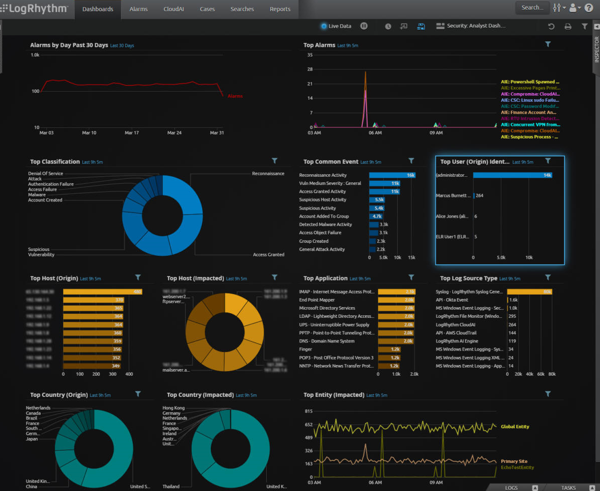Viewport: 601px width, 491px height.
Task: Go to the Cases tab
Action: [x=207, y=9]
